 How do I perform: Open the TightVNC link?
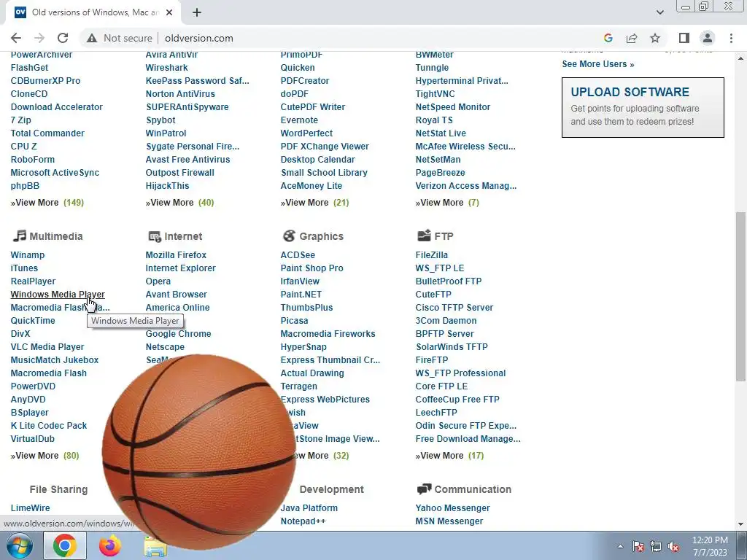click(435, 94)
